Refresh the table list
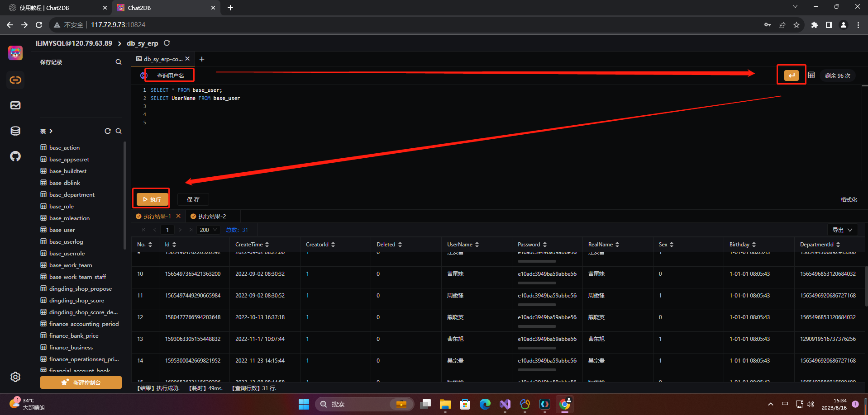This screenshot has width=868, height=415. pyautogui.click(x=108, y=131)
